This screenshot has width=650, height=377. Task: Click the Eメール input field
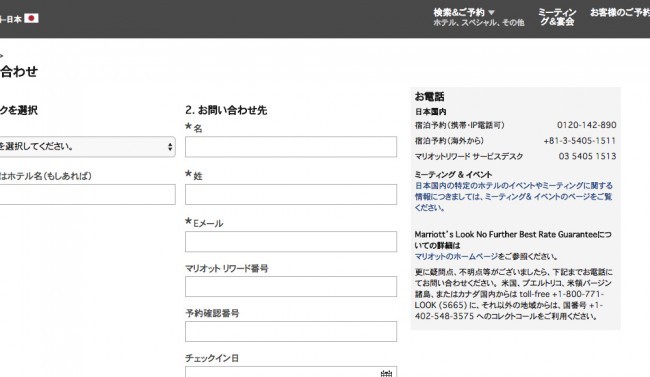pos(291,242)
